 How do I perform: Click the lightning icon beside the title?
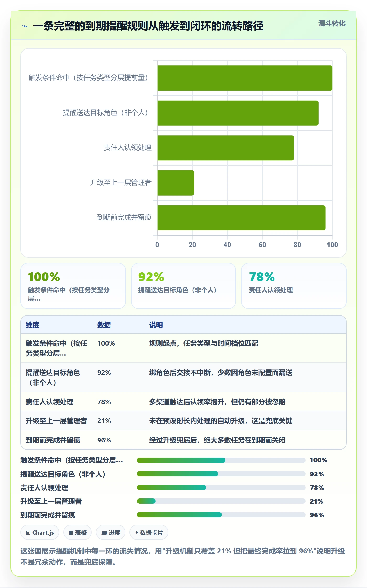pyautogui.click(x=25, y=26)
